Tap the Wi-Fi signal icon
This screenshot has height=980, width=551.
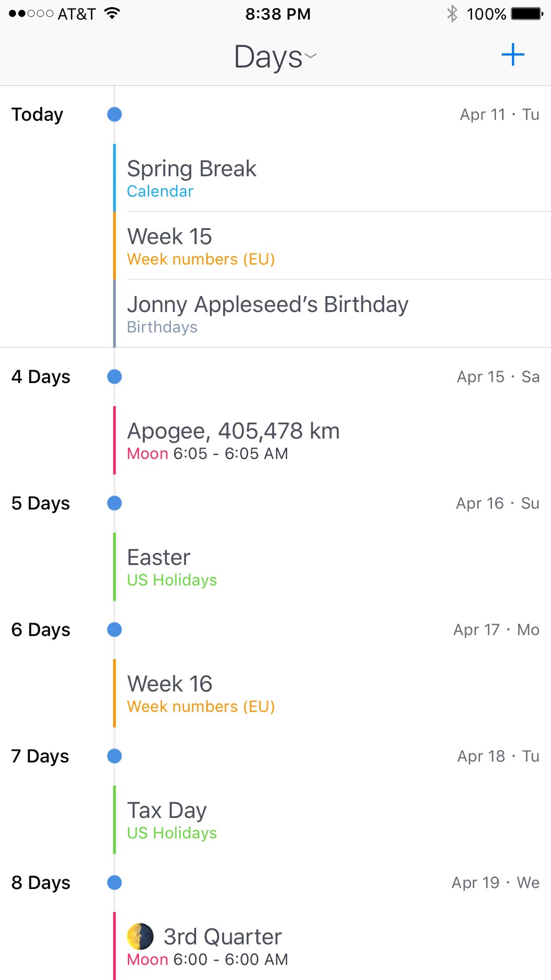pyautogui.click(x=112, y=14)
